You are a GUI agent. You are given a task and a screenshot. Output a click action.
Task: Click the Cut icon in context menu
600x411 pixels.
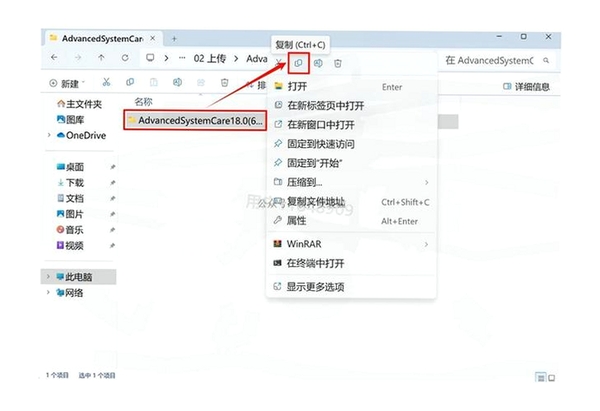coord(279,63)
